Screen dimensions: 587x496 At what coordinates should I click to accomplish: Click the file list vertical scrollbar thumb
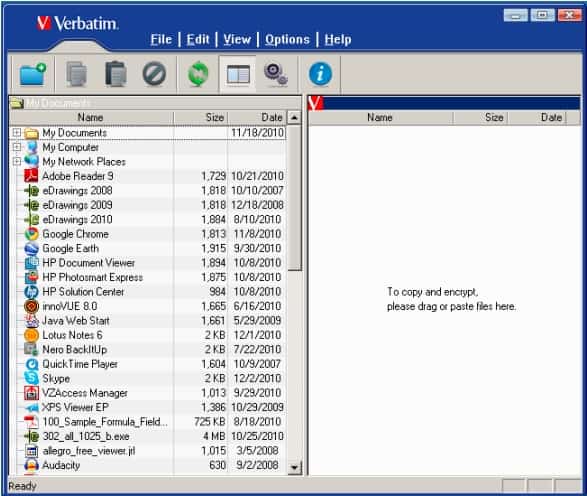(295, 198)
